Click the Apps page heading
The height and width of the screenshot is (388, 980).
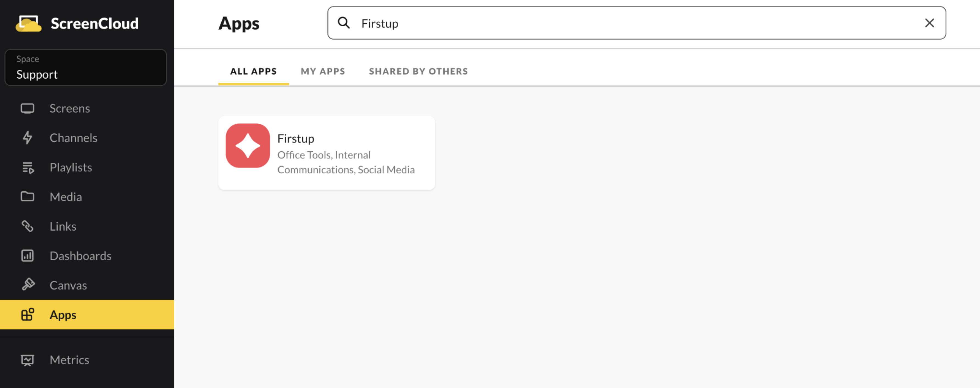coord(239,24)
